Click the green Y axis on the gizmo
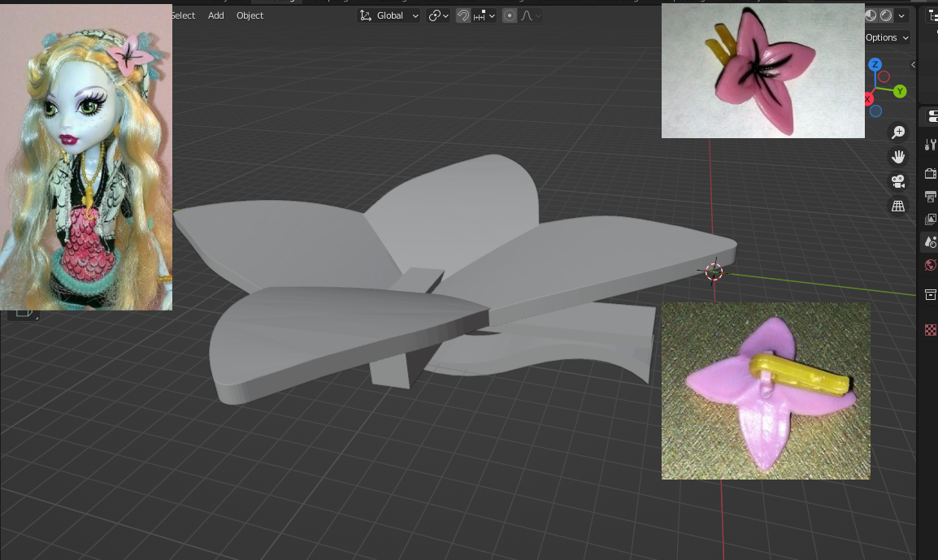 click(x=900, y=92)
